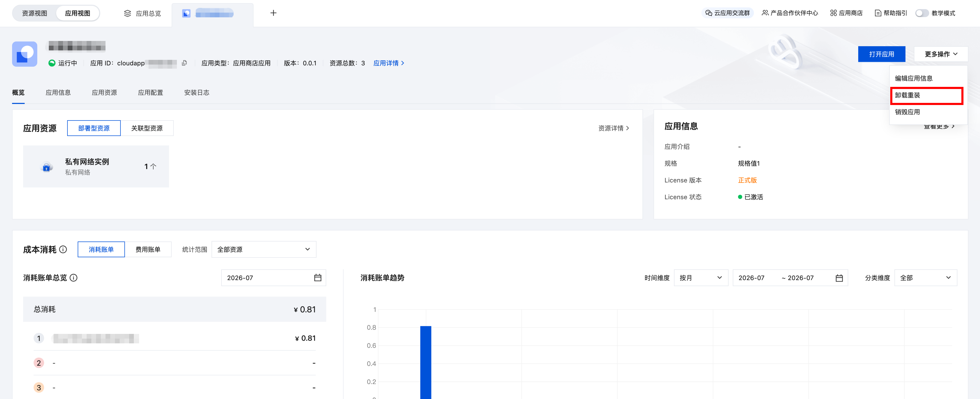The height and width of the screenshot is (399, 980).
Task: Open the 安装日志 tab
Action: pos(197,92)
